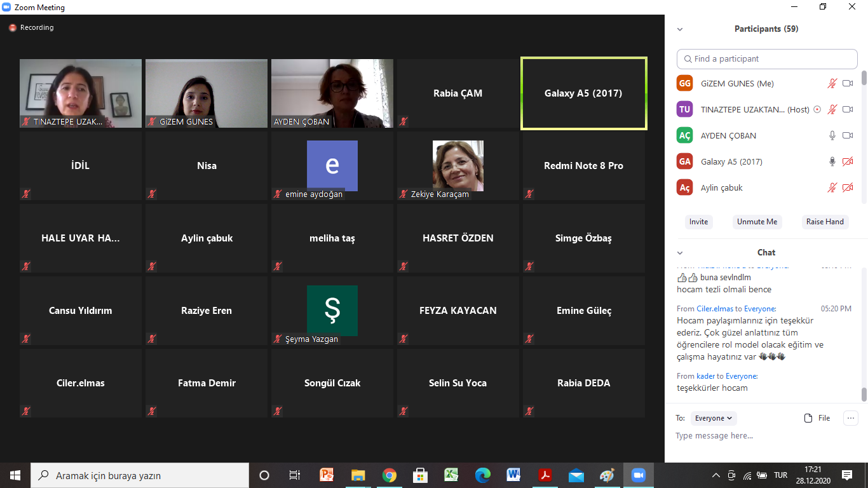Viewport: 868px width, 488px height.
Task: Click the muted mic icon beside Aylin çabuk
Action: 832,187
